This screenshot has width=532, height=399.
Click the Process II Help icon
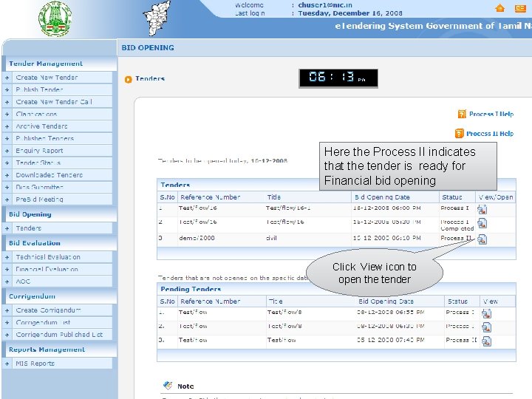(x=459, y=133)
